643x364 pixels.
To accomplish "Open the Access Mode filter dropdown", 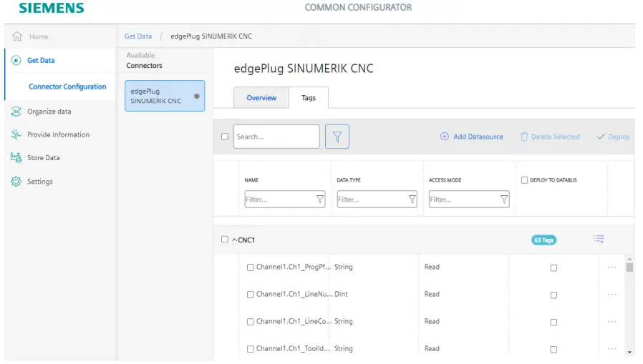I will click(x=504, y=200).
